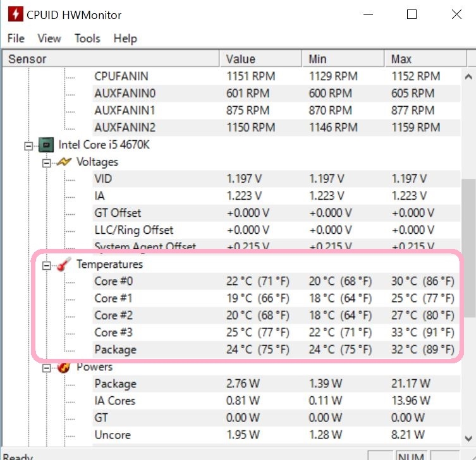
Task: Select the GT Offset row
Action: (x=276, y=213)
